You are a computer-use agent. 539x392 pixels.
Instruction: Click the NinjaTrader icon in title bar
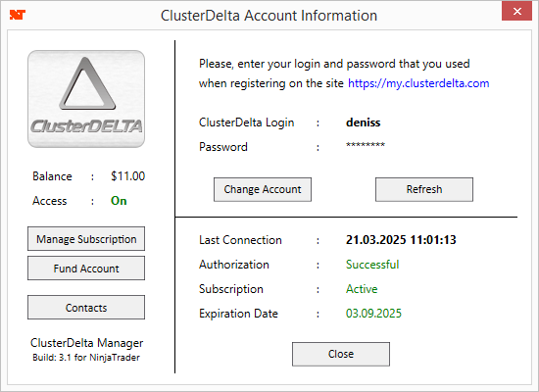tap(18, 15)
